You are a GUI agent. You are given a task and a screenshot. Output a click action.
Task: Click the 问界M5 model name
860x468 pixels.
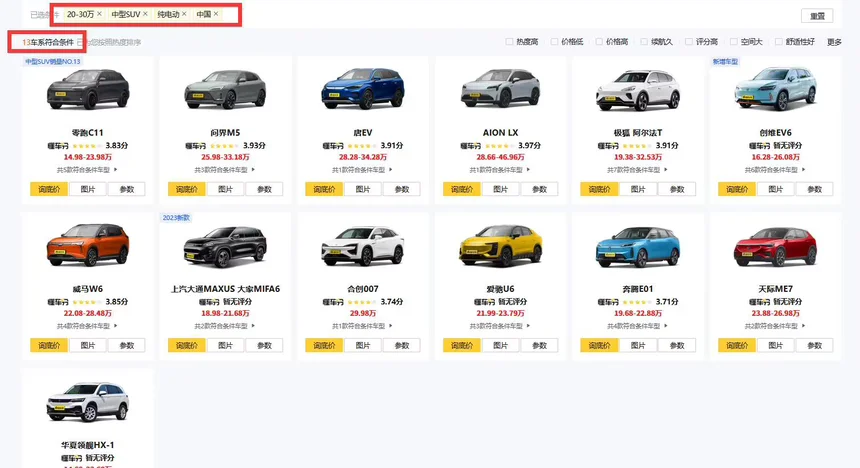[225, 133]
